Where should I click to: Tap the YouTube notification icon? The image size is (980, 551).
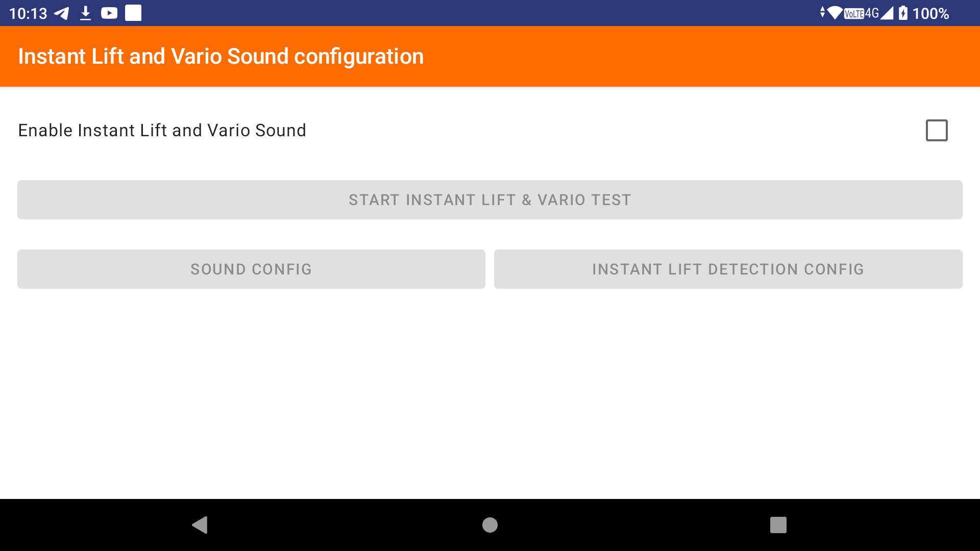coord(109,13)
